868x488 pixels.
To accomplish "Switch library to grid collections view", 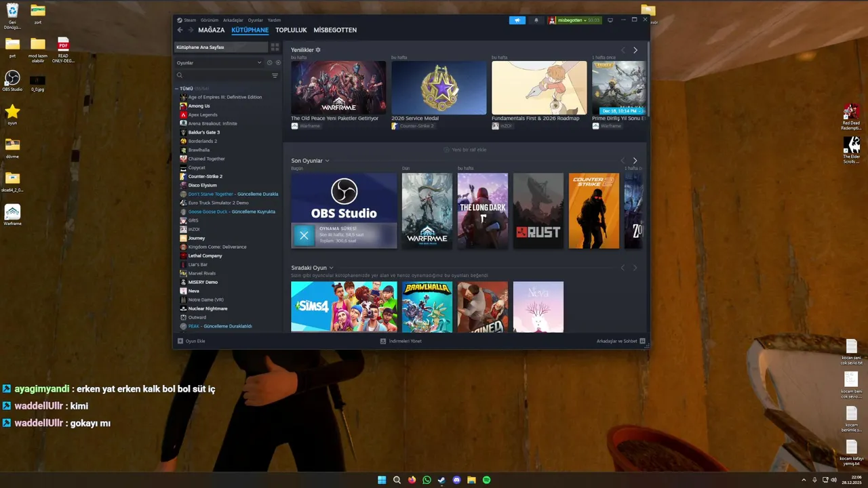I will 275,47.
